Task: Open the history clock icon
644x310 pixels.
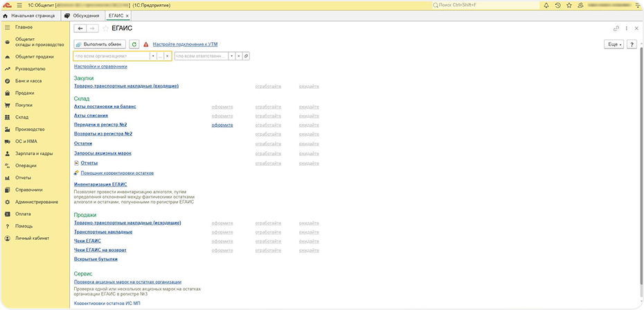Action: point(557,6)
